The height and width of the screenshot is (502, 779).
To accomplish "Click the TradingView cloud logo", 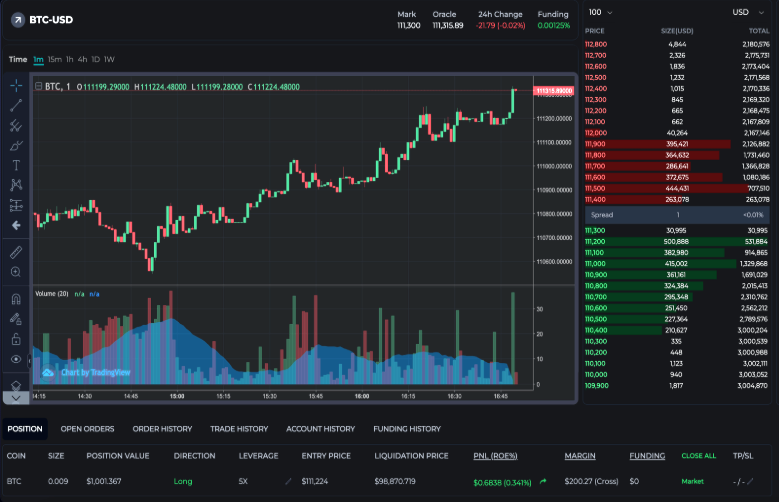I will [x=48, y=372].
